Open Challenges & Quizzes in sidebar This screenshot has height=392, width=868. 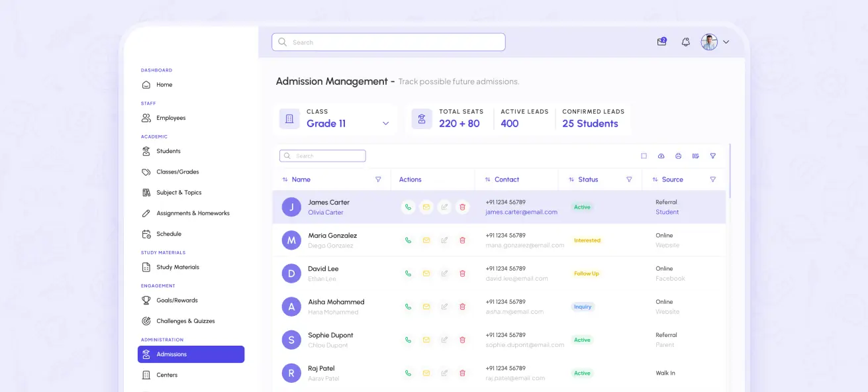click(191, 321)
